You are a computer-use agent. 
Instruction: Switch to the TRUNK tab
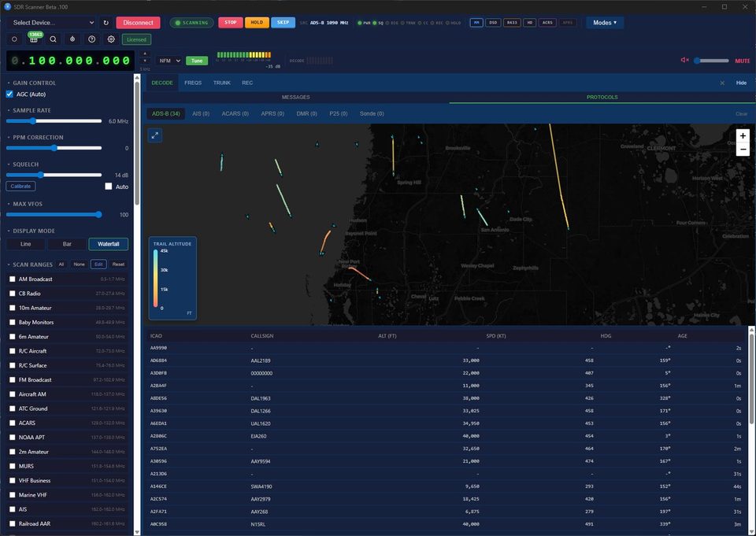tap(222, 83)
